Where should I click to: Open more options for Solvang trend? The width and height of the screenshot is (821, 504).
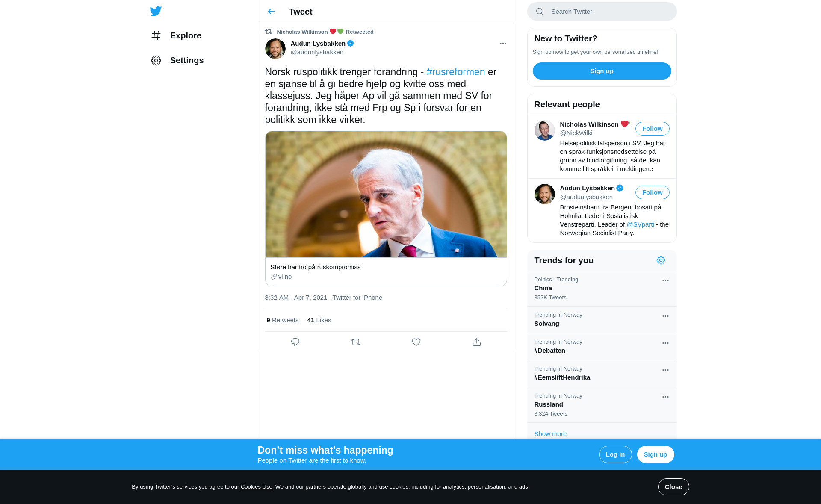tap(665, 316)
